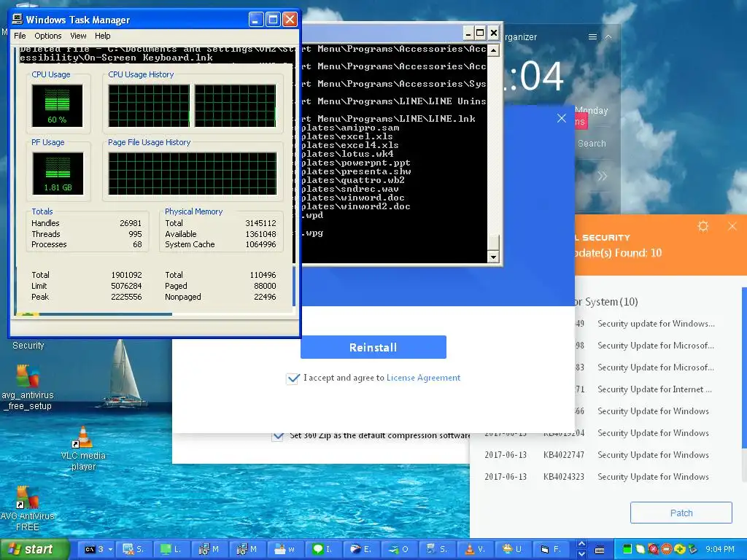Click the taskbar row up arrow

581,544
